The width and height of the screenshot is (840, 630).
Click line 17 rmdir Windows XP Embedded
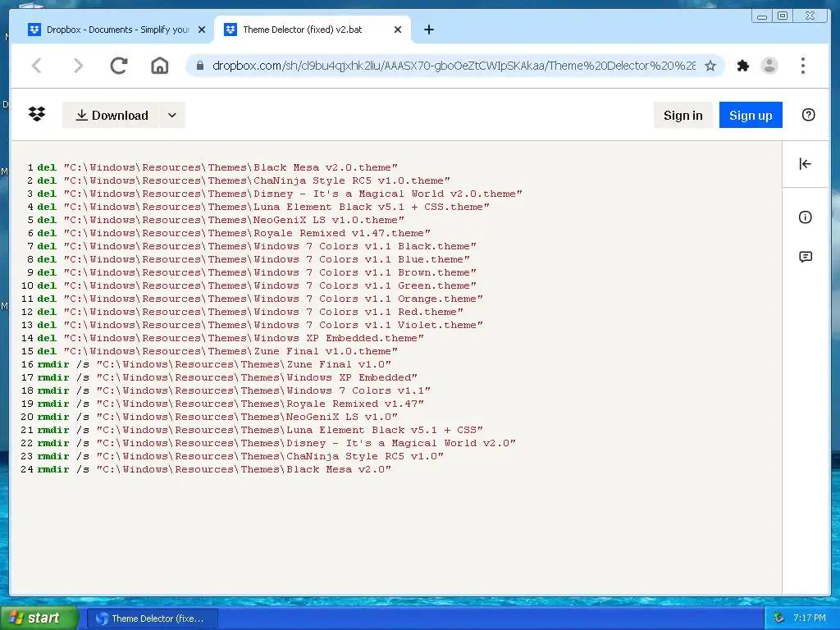pos(227,377)
